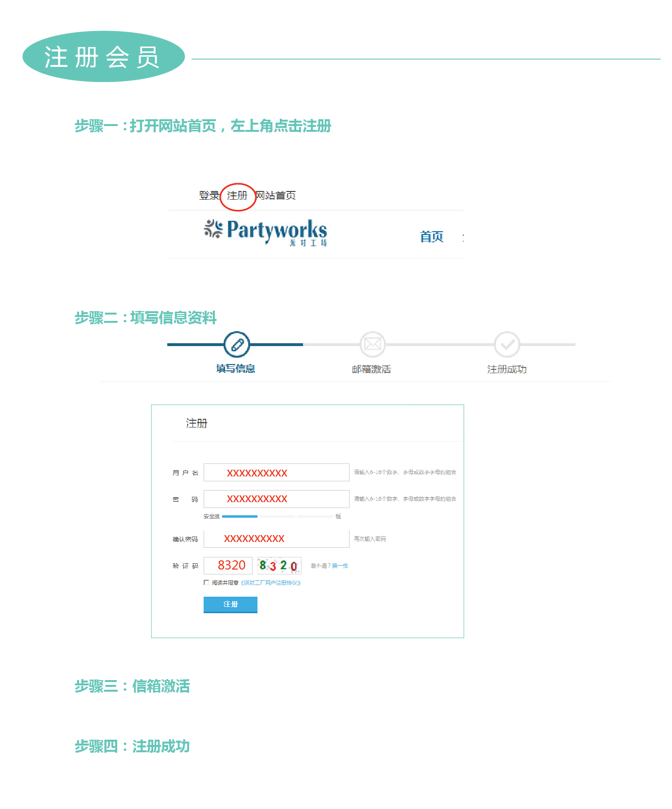
Task: Click the pencil icon for 填写信息 step
Action: (237, 345)
